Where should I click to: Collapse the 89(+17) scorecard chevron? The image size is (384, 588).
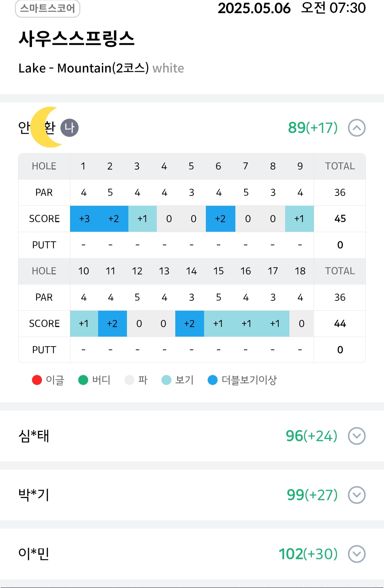(357, 128)
